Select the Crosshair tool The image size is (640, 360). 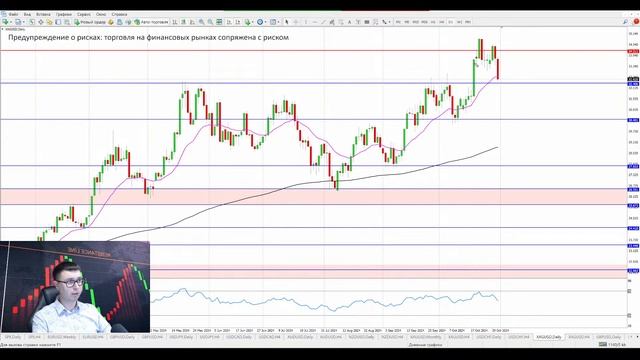tap(296, 22)
